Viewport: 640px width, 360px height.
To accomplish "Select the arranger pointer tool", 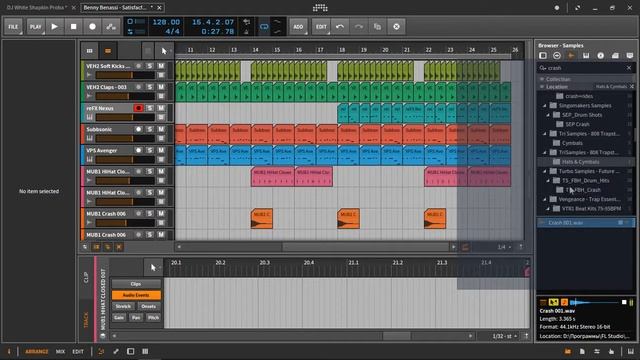I will click(x=164, y=51).
